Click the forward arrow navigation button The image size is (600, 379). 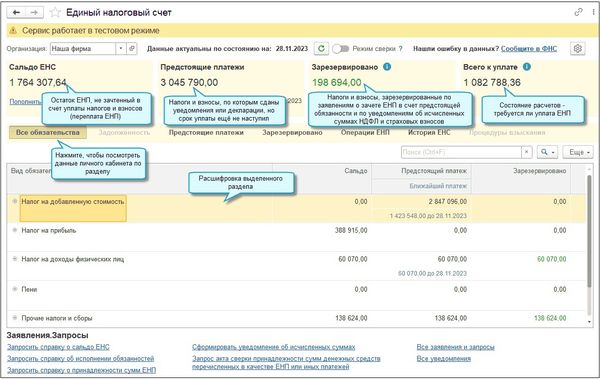34,13
